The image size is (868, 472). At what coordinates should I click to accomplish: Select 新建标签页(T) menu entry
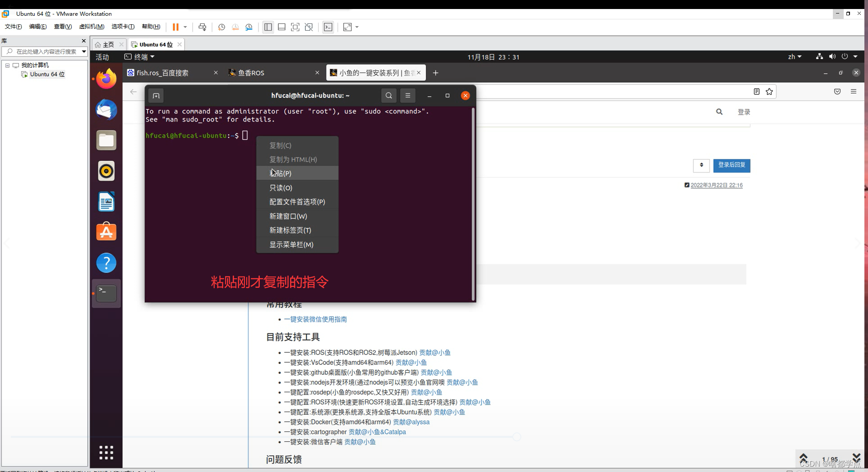pos(297,230)
